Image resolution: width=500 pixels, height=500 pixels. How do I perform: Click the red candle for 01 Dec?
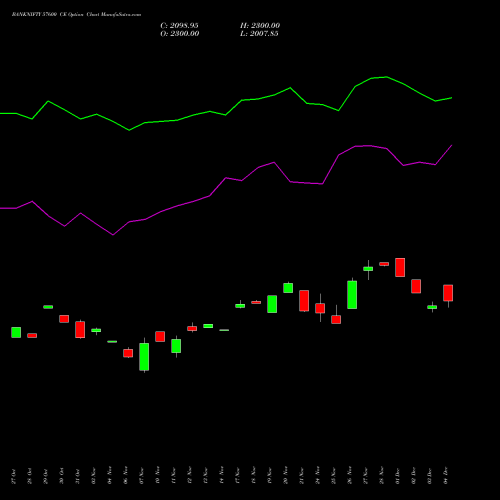coord(400,267)
